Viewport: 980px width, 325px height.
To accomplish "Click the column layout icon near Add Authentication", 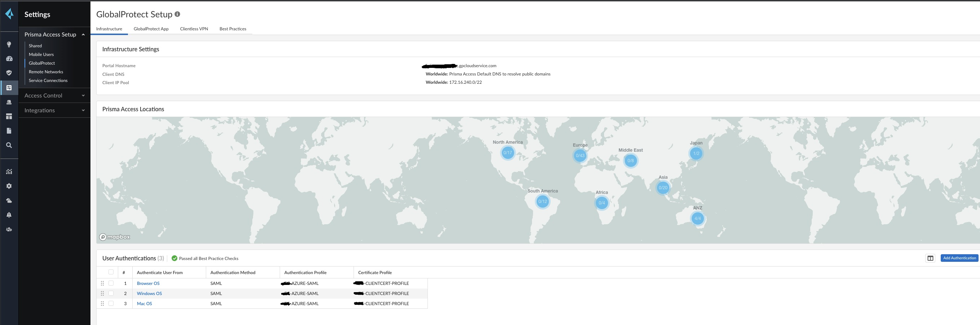I will pos(931,258).
